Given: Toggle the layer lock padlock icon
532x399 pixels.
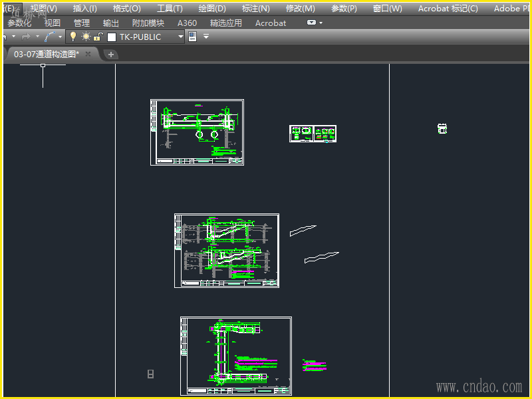Looking at the screenshot, I should [98, 37].
